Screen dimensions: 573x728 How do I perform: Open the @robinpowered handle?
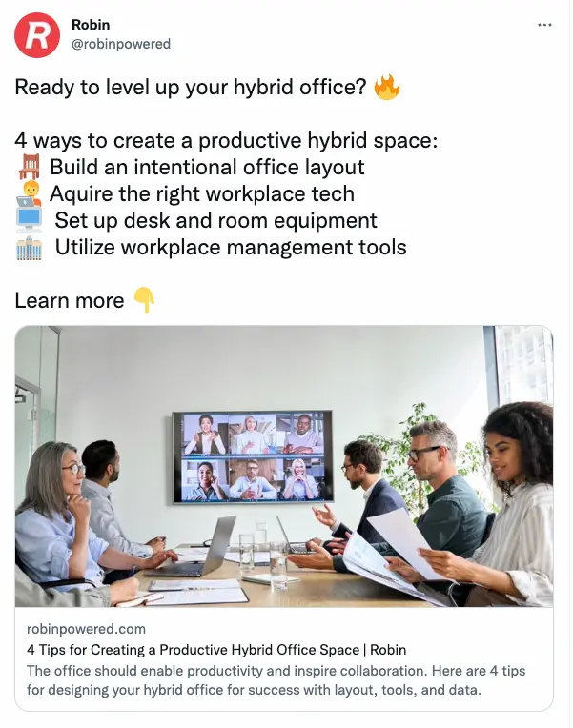pyautogui.click(x=121, y=44)
